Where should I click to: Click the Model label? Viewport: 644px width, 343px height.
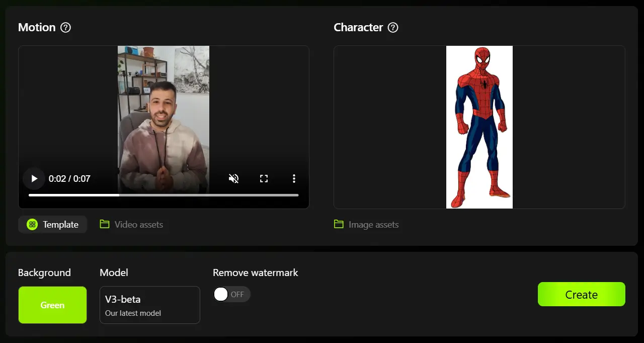pyautogui.click(x=114, y=272)
